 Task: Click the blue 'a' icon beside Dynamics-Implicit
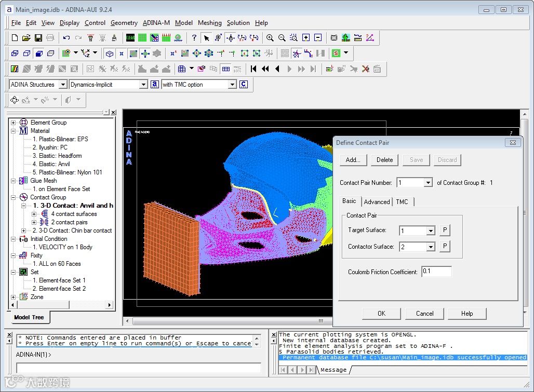point(154,84)
